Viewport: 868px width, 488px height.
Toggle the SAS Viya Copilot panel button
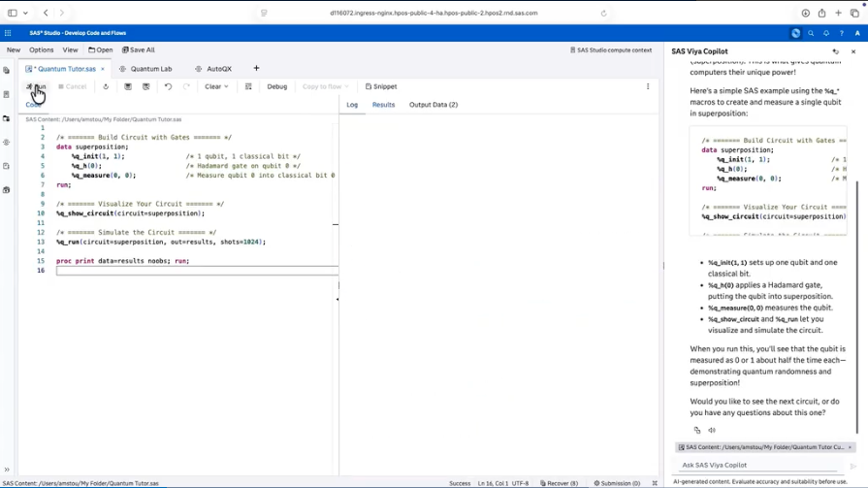click(x=795, y=33)
